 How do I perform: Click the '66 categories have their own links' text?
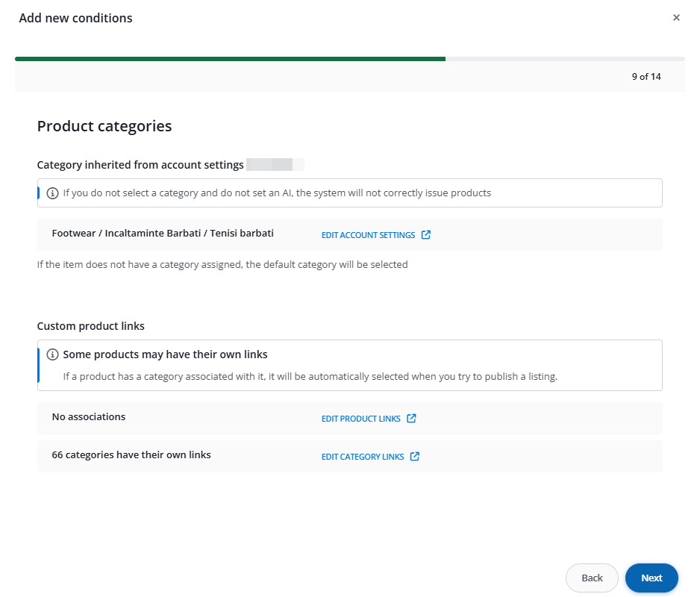coord(131,455)
